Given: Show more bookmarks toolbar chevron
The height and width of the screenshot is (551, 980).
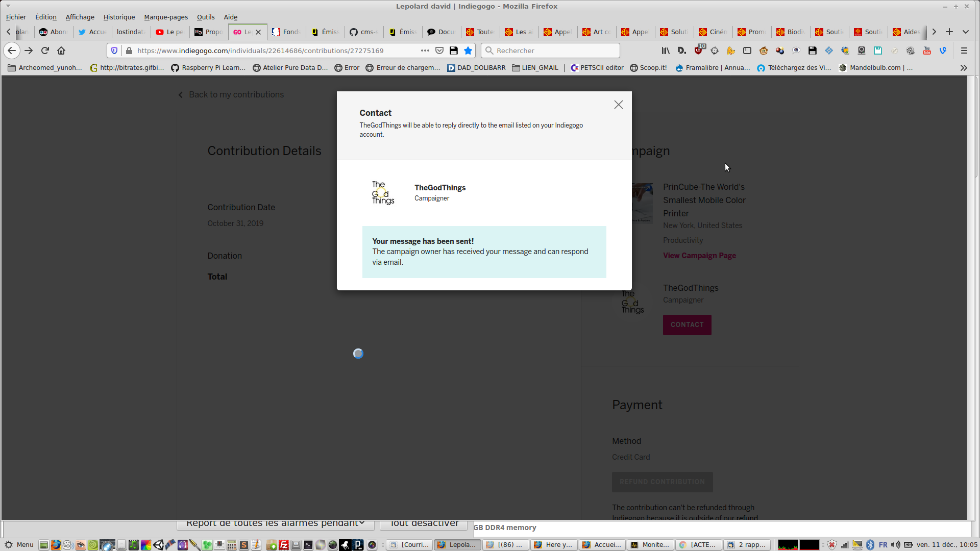Looking at the screenshot, I should point(964,68).
